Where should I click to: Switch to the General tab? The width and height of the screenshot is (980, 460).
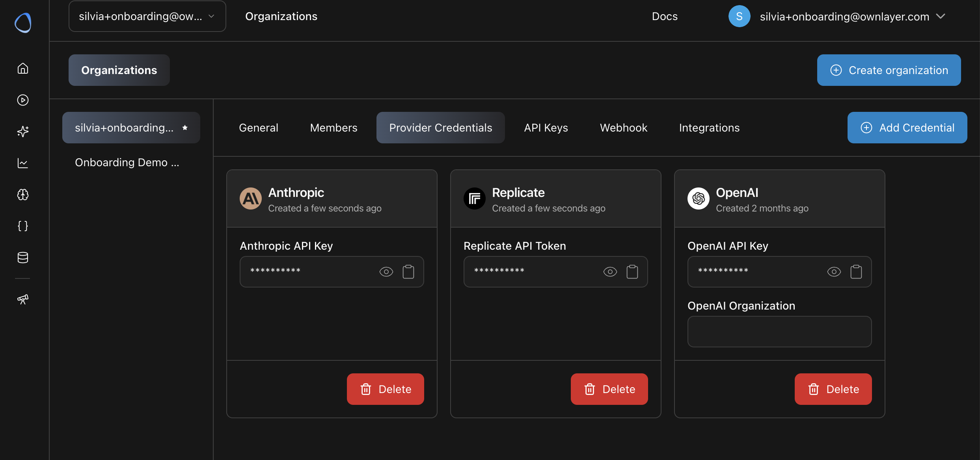(259, 128)
